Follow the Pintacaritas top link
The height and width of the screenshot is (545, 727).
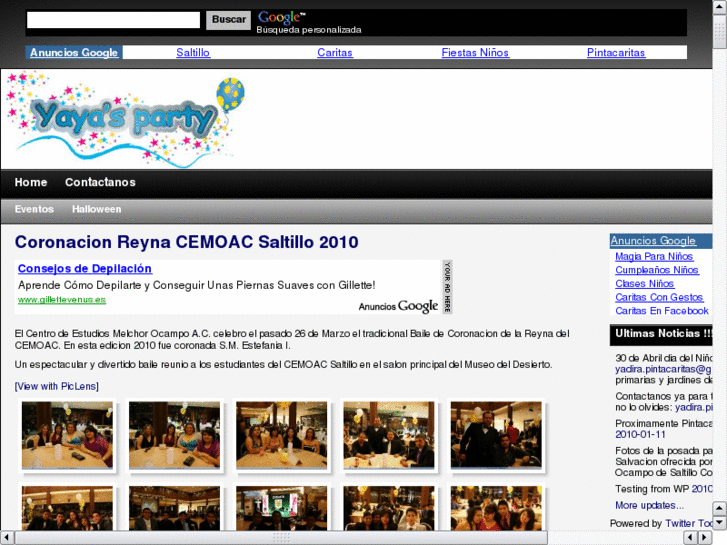point(616,53)
